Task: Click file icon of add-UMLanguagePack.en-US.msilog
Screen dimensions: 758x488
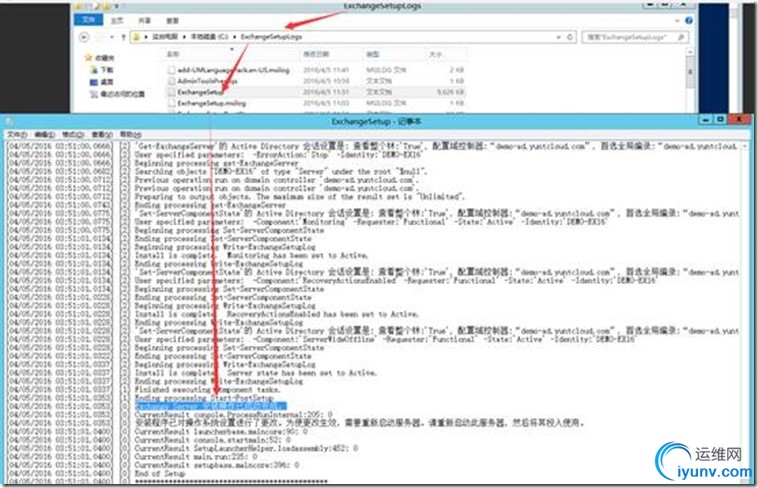Action: click(171, 70)
